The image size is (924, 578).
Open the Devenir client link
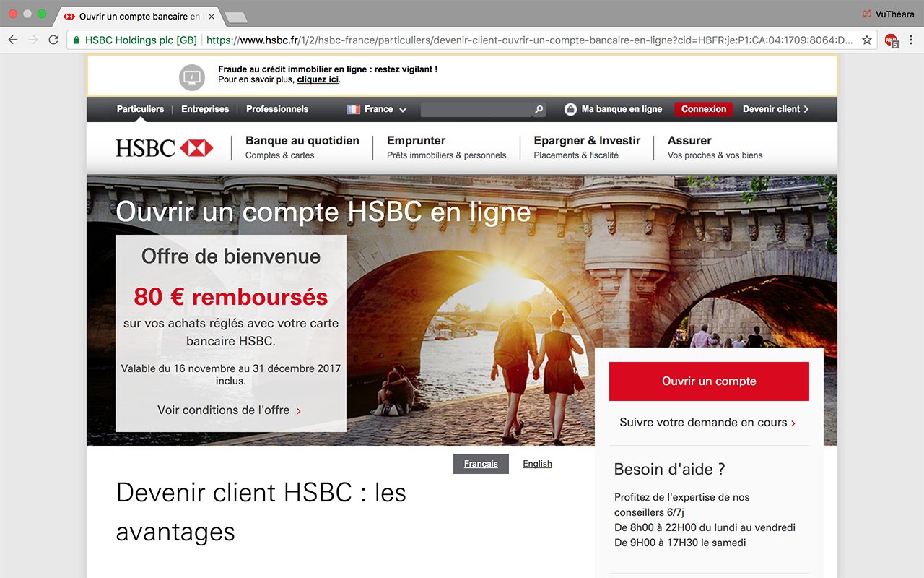(x=776, y=109)
